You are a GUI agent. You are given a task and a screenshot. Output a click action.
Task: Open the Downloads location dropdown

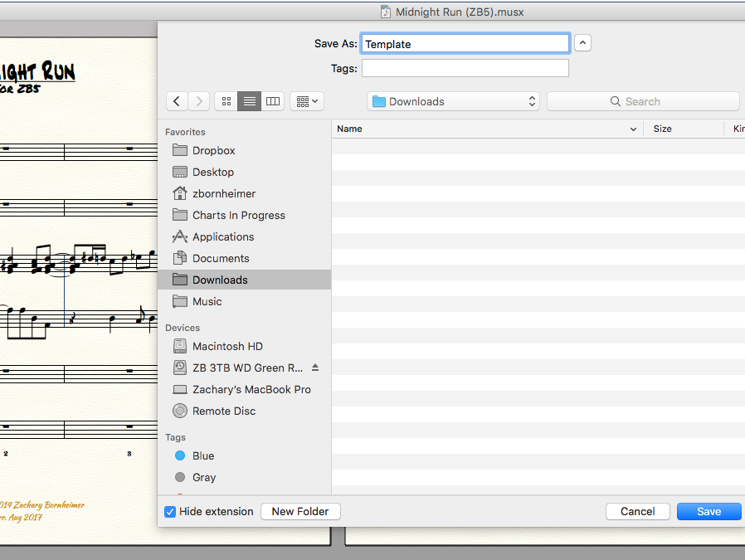[x=454, y=101]
